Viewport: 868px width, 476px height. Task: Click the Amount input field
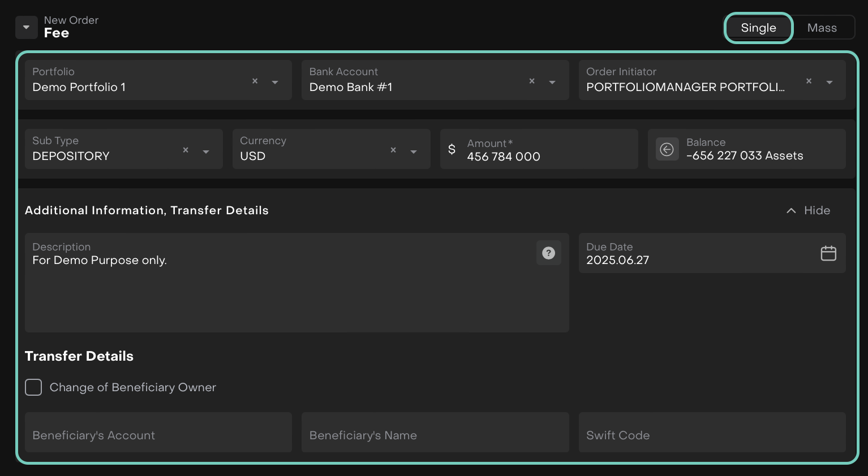[543, 156]
